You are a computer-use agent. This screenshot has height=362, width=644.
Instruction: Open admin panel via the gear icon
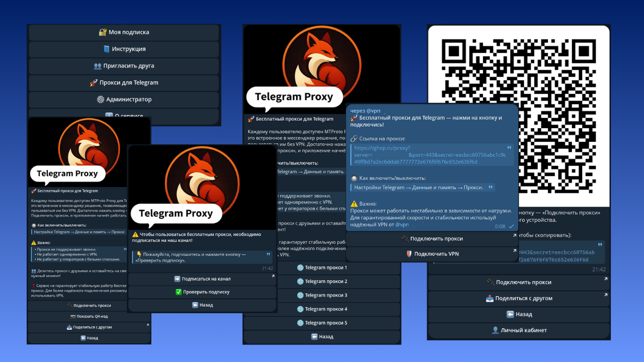tap(101, 99)
